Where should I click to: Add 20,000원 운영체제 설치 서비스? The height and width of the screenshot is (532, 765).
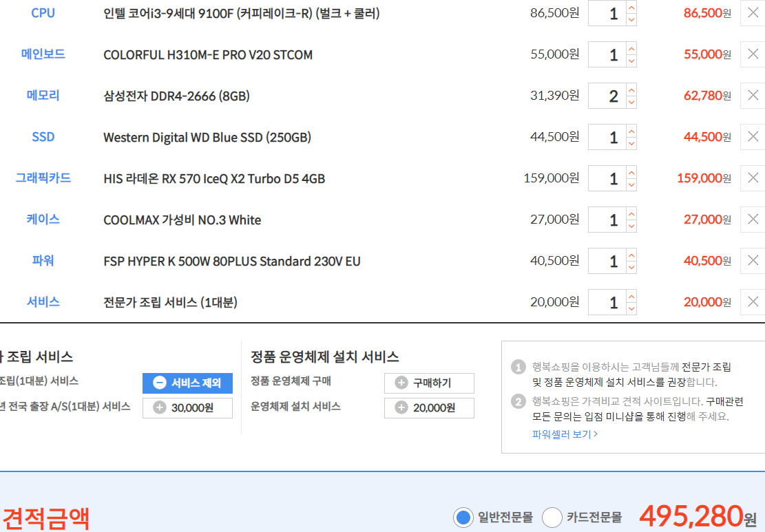point(429,407)
